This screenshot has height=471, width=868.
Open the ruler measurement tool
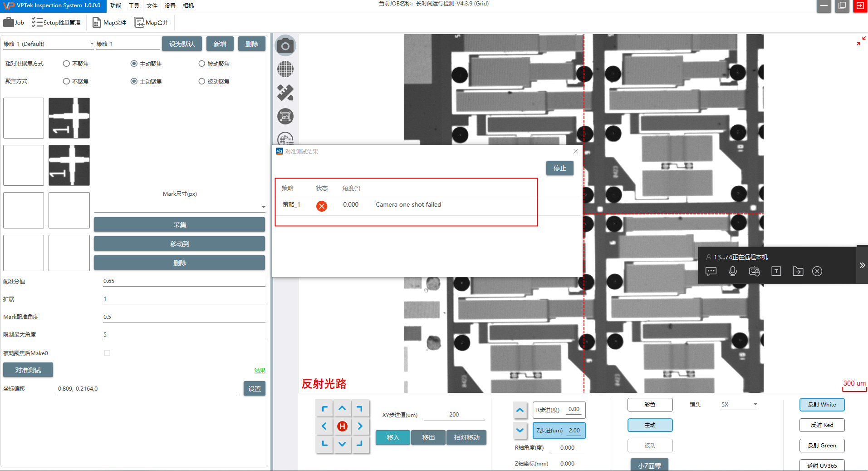click(285, 93)
